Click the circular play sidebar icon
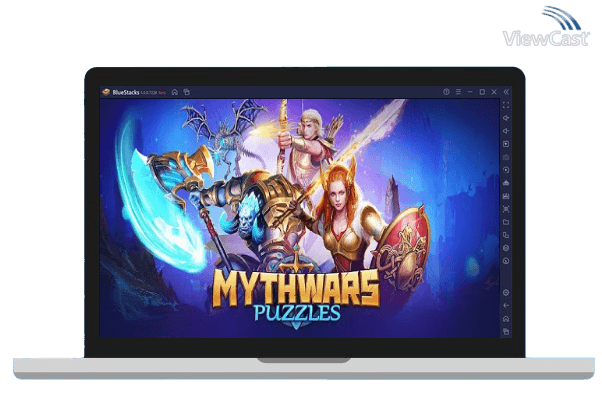This screenshot has height=414, width=602. click(506, 170)
